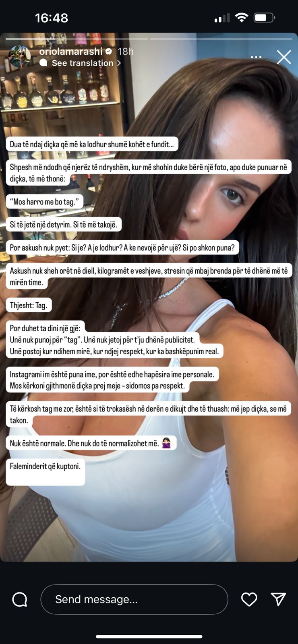298x644 pixels.
Task: Open the oriolamarashi profile from username
Action: [x=71, y=52]
